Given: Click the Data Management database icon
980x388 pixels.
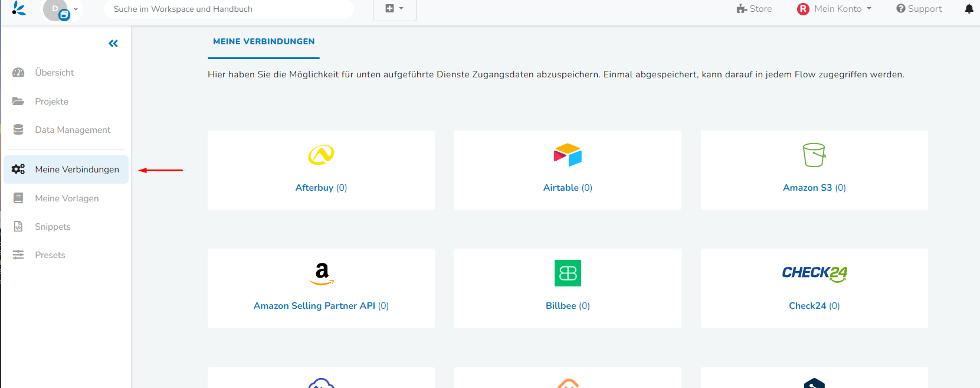Looking at the screenshot, I should pyautogui.click(x=18, y=129).
